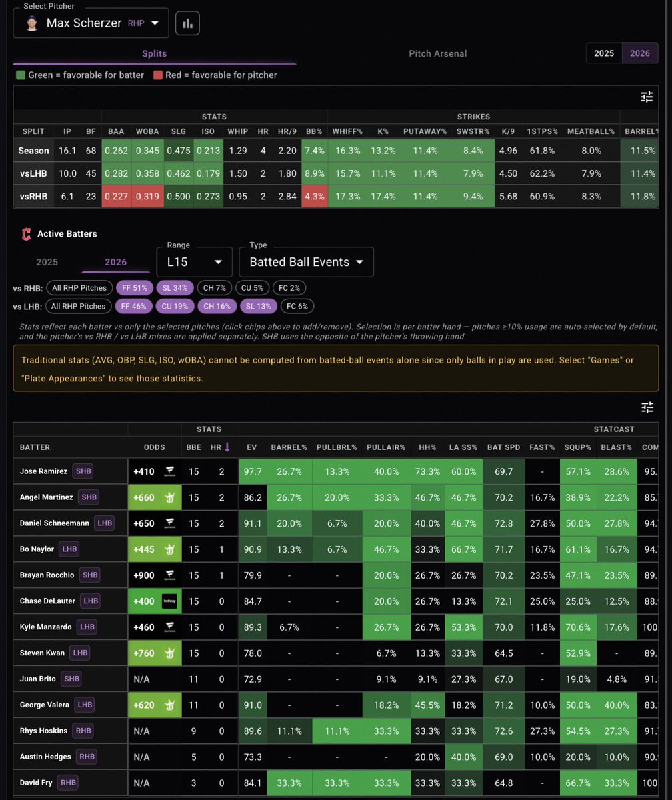Switch to the Pitch Arsenal tab
672x800 pixels.
[437, 53]
